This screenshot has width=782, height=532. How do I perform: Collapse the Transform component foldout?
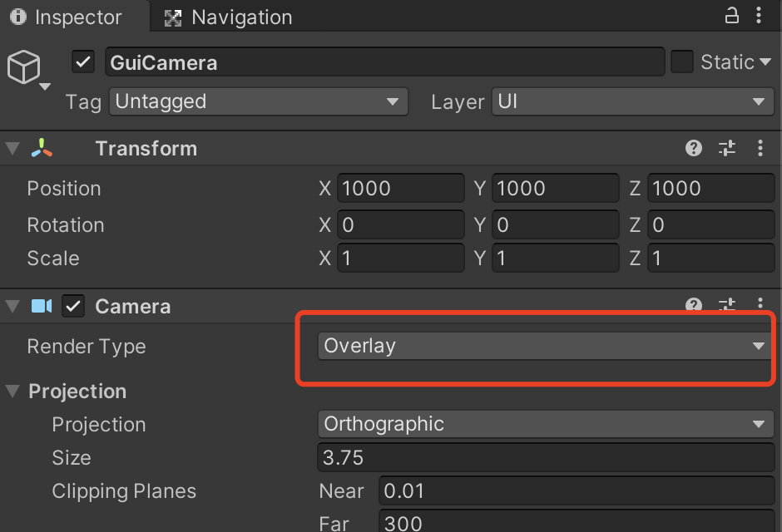point(12,149)
